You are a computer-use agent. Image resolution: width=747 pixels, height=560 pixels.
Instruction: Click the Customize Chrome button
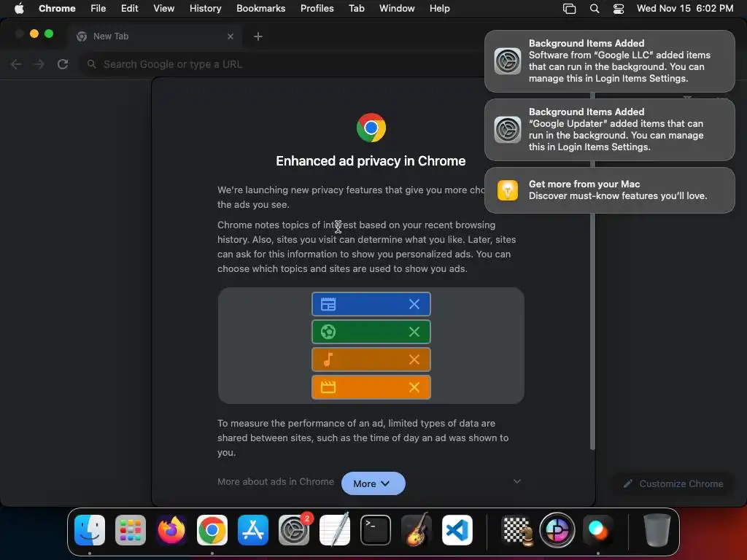click(673, 484)
